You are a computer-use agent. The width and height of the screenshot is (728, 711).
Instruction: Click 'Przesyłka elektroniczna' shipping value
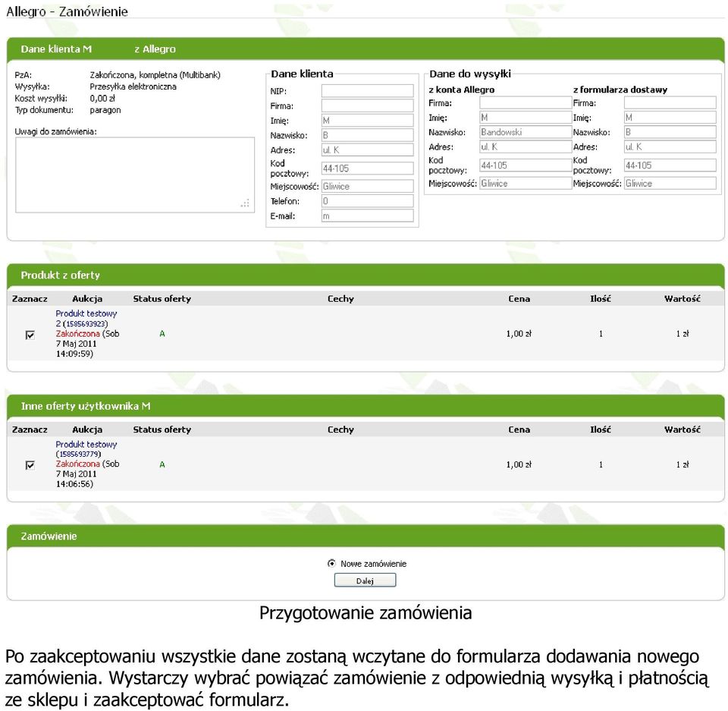pyautogui.click(x=133, y=87)
